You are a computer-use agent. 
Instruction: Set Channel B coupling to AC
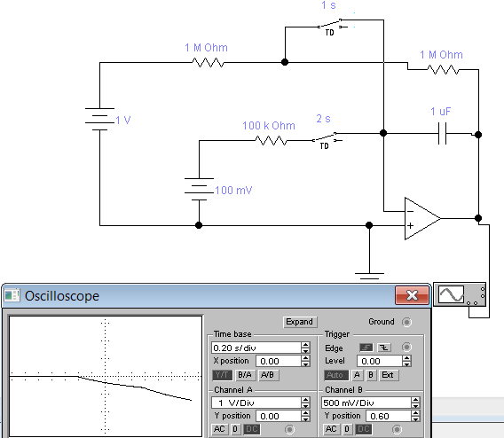pyautogui.click(x=331, y=429)
